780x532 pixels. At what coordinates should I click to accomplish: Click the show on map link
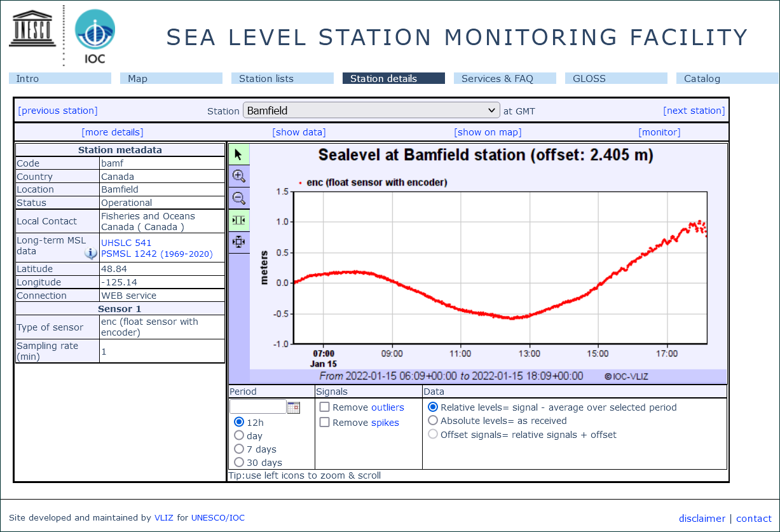488,132
